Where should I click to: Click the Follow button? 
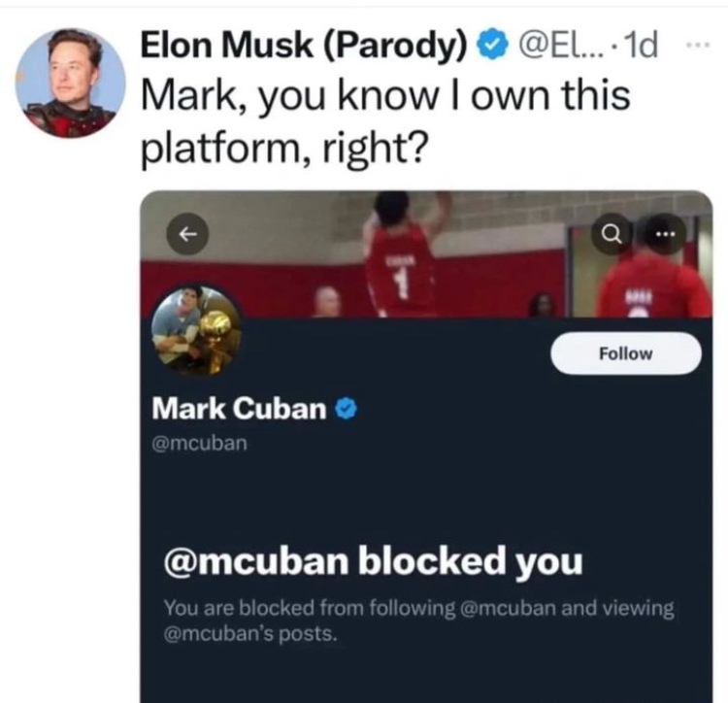(625, 353)
